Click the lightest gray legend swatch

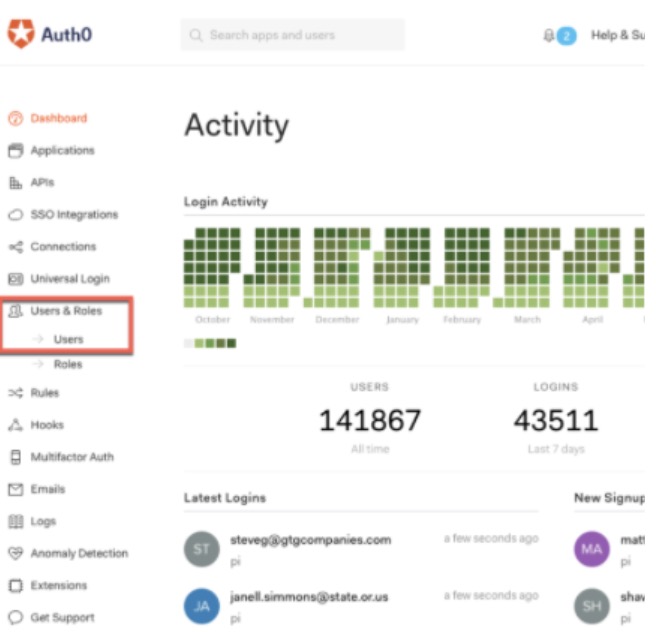pyautogui.click(x=189, y=343)
